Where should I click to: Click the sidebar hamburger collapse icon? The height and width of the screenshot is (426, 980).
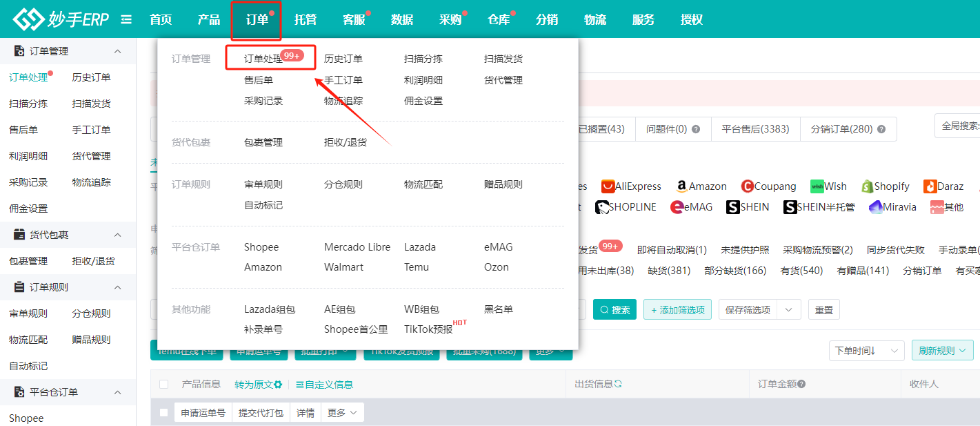(126, 19)
